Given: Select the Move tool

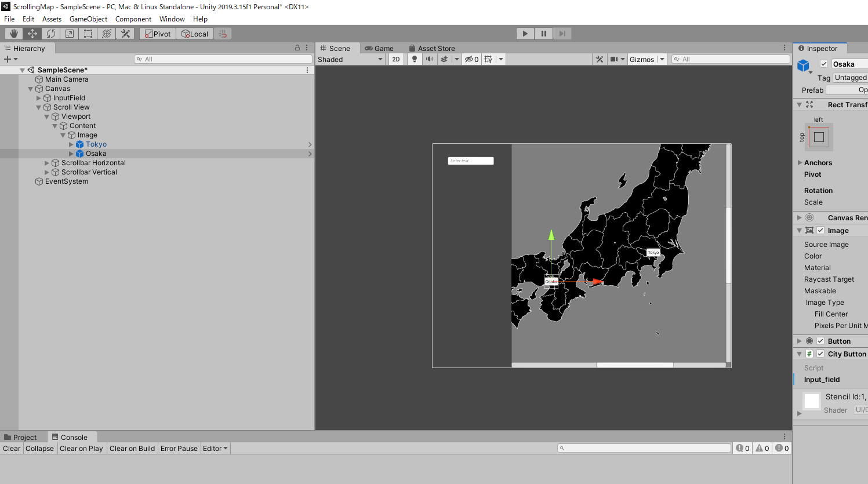Looking at the screenshot, I should (x=32, y=34).
